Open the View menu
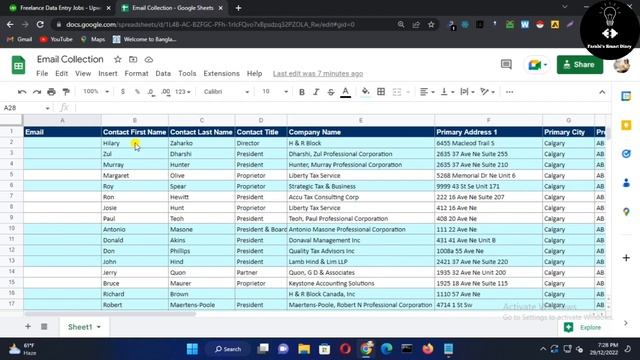 tap(83, 73)
